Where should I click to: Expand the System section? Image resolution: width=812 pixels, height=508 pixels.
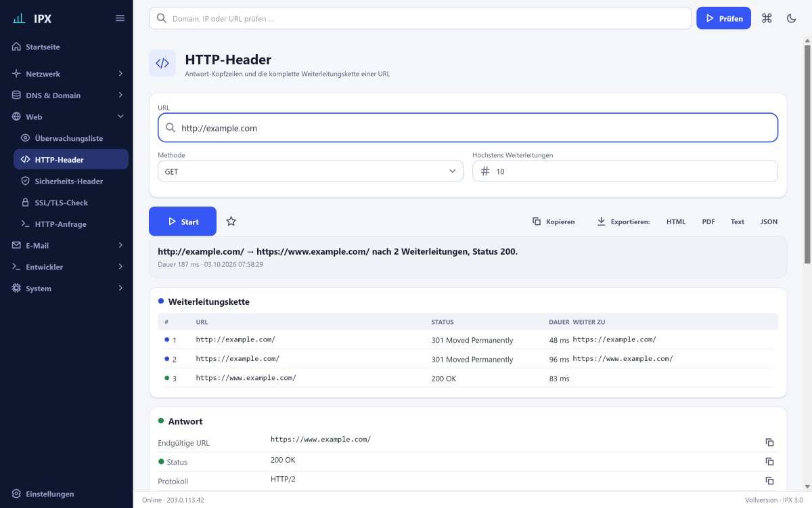66,288
